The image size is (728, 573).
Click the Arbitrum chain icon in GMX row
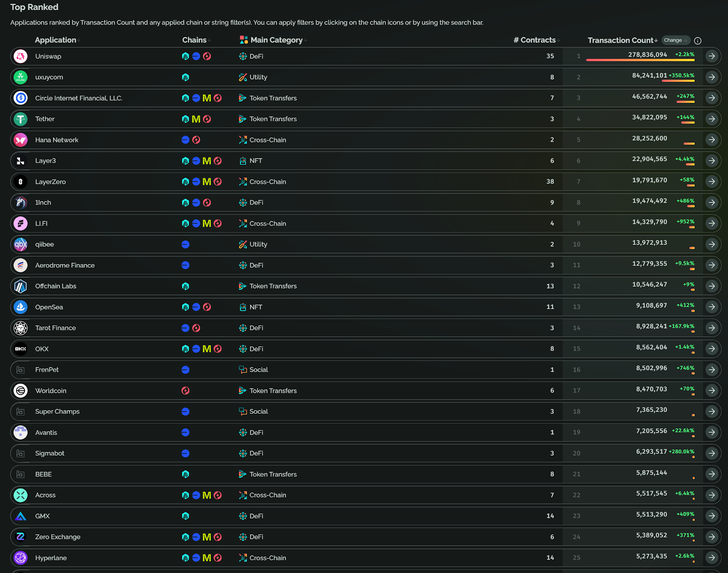pos(185,516)
